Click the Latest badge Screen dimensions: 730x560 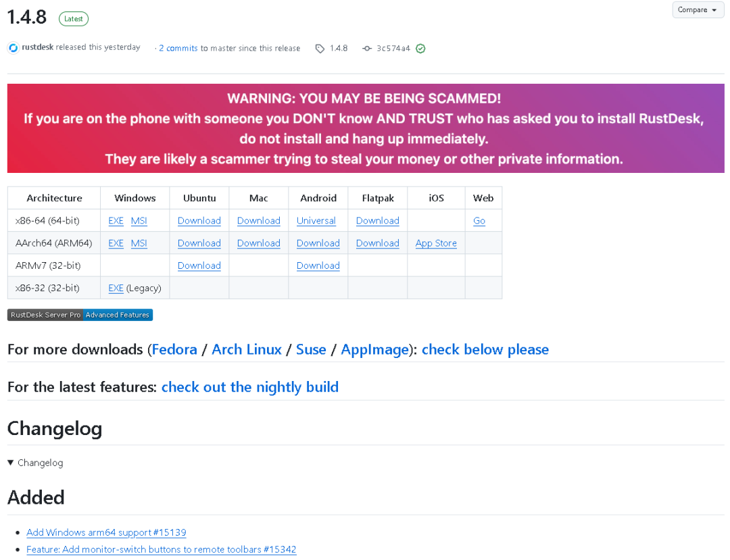click(74, 19)
